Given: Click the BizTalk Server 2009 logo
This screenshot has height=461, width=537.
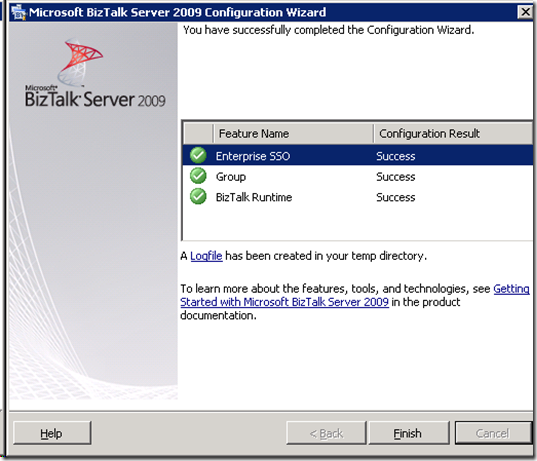Looking at the screenshot, I should 95,73.
